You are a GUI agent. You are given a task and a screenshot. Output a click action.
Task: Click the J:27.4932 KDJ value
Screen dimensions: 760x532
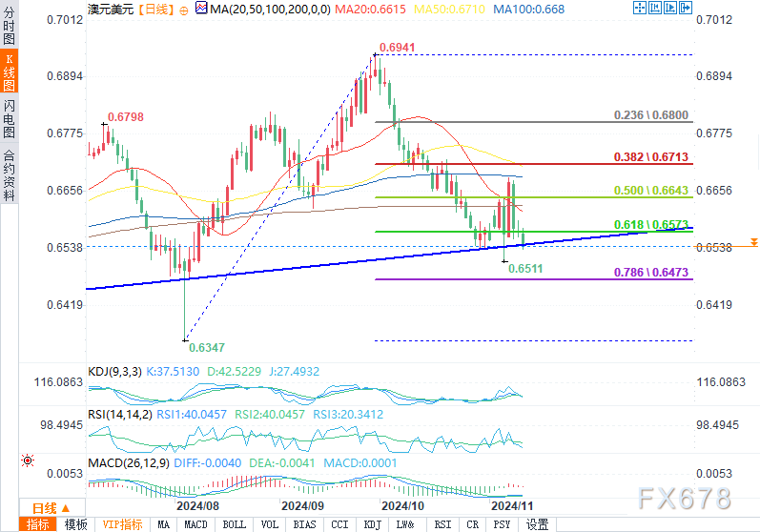[295, 372]
